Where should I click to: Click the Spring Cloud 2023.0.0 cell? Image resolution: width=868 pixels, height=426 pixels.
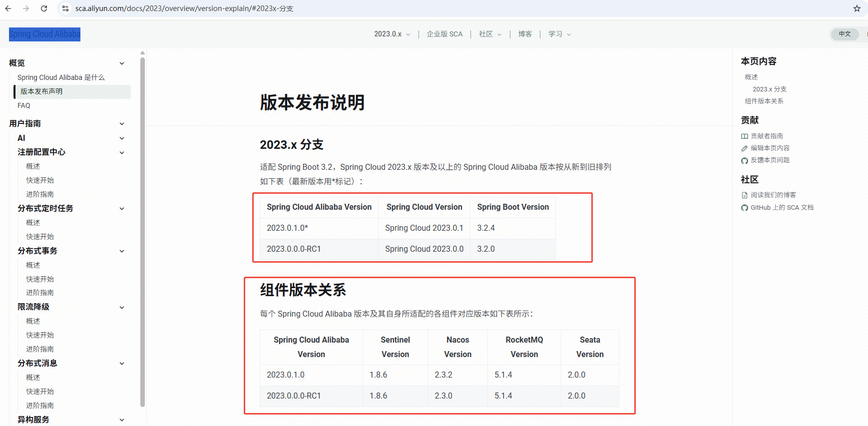click(x=424, y=249)
